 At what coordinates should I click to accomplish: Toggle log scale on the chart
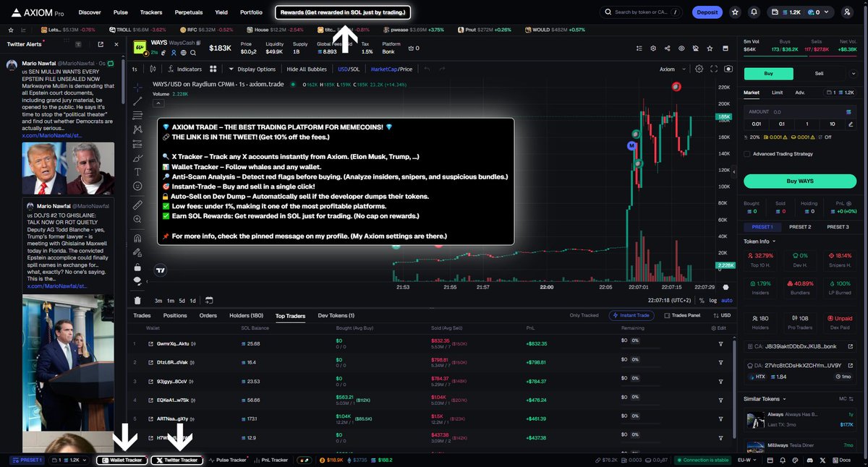point(713,300)
